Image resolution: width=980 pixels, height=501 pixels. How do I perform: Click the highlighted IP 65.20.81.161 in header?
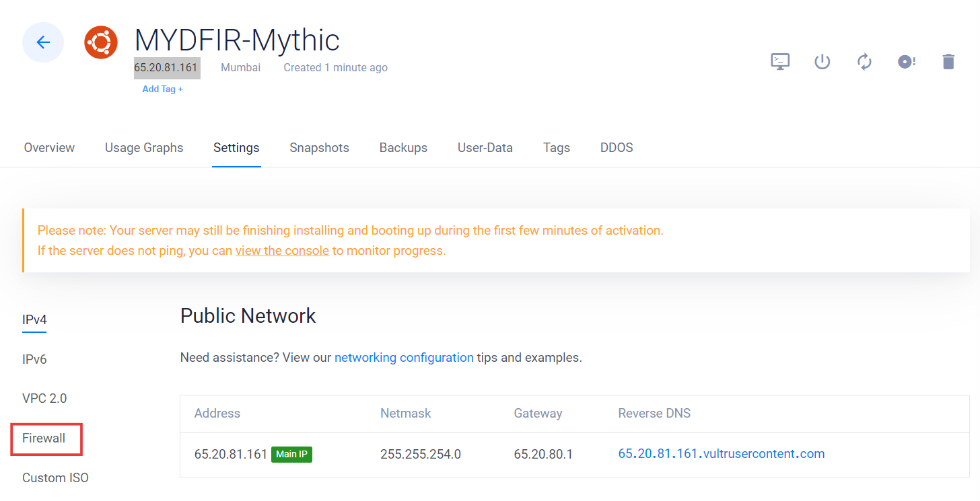[x=166, y=67]
